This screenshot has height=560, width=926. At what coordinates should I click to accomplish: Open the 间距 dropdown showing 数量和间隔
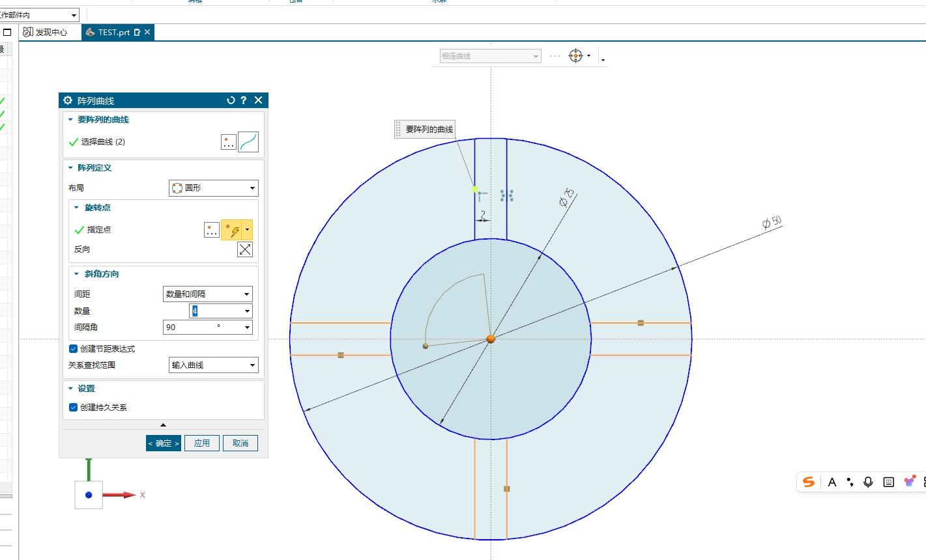tap(207, 294)
